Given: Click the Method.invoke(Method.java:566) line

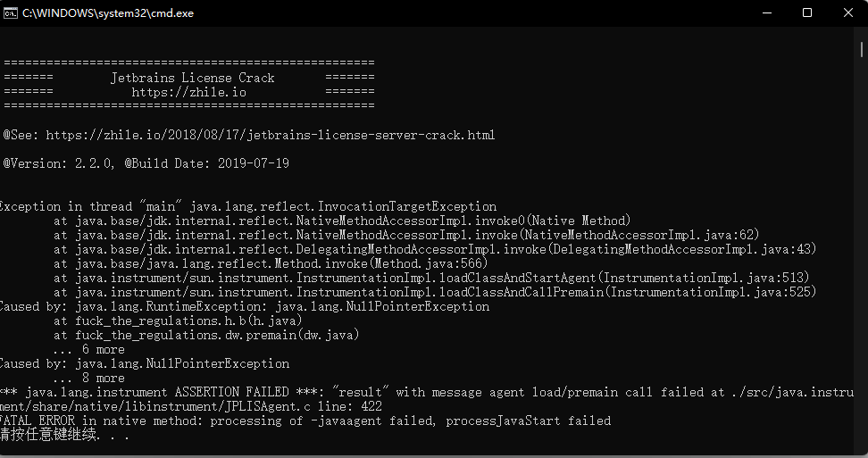Looking at the screenshot, I should coord(271,264).
